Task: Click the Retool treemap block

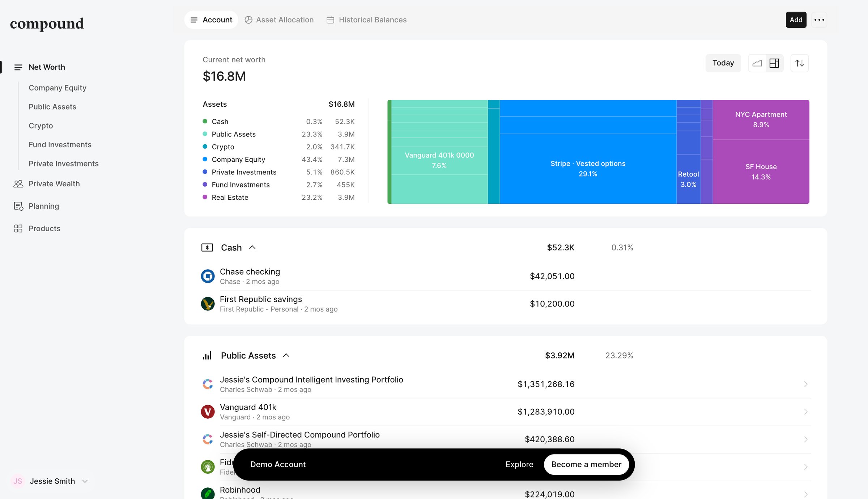Action: 689,179
